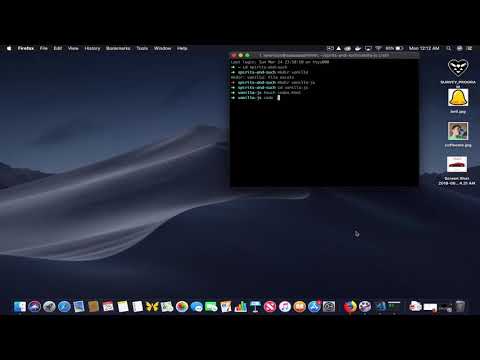Open yellow Notes icon in dock

(123, 306)
